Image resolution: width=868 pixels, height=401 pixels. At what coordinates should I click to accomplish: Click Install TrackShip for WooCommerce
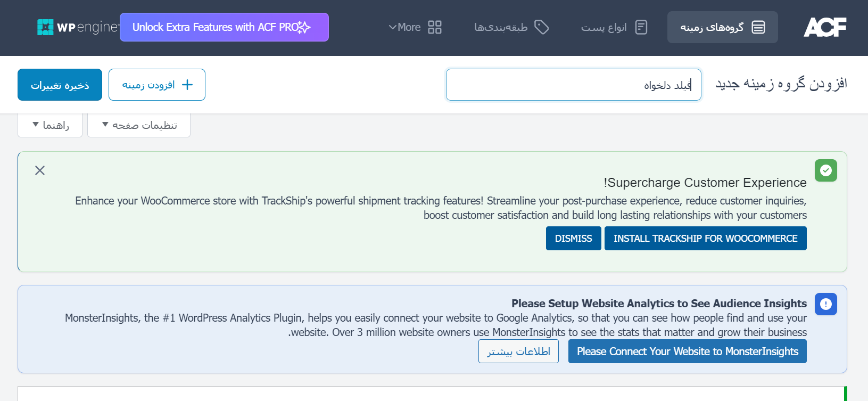pyautogui.click(x=706, y=238)
